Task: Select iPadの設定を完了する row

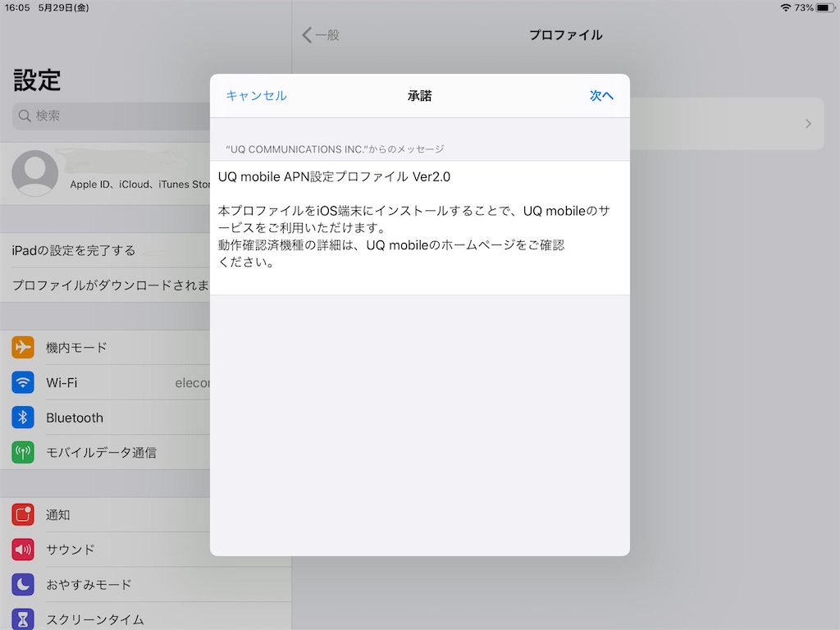Action: coord(105,250)
